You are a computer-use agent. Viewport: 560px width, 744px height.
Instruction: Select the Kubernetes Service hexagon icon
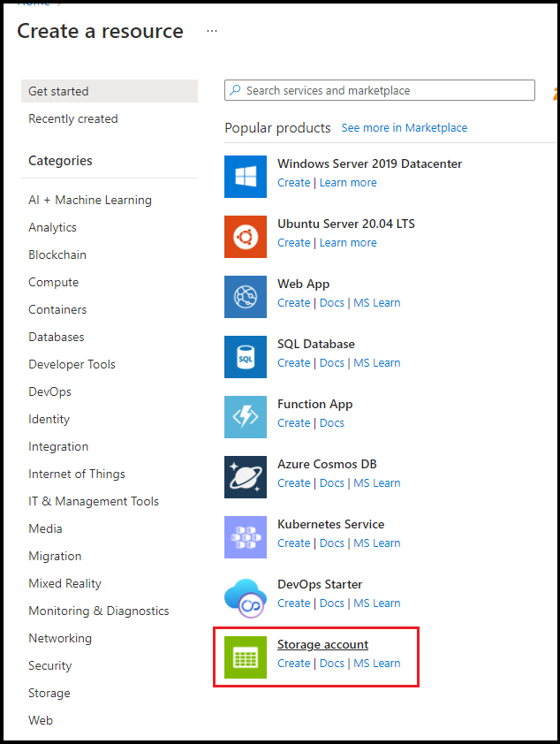pos(245,537)
